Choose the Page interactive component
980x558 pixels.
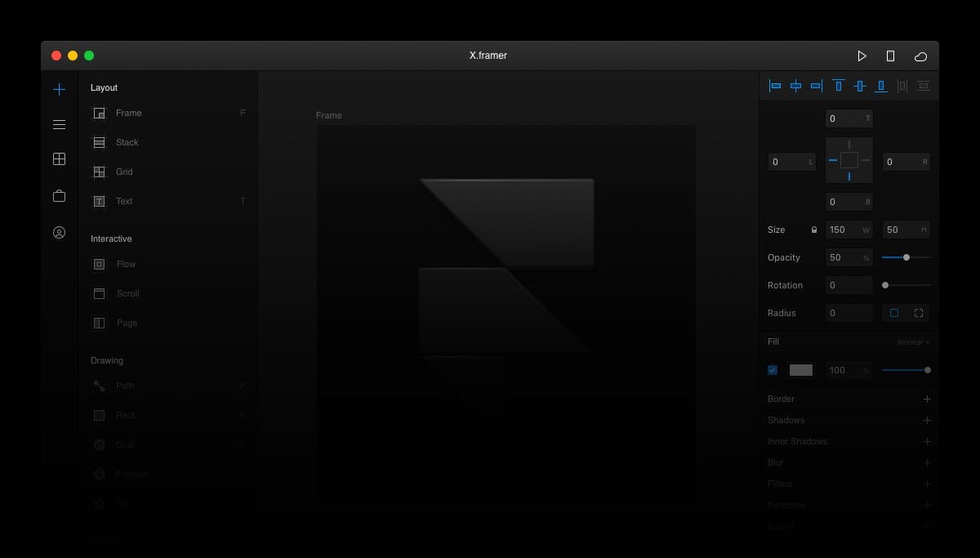(168, 323)
